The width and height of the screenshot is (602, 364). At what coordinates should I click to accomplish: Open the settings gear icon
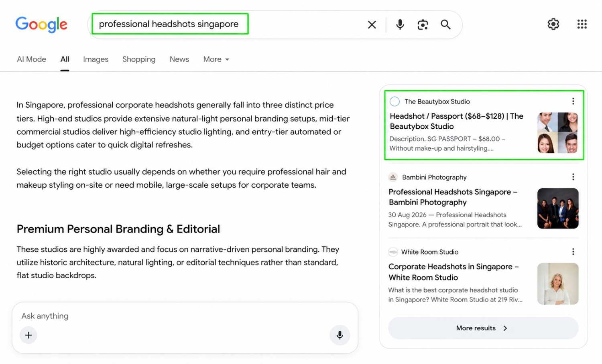tap(553, 24)
